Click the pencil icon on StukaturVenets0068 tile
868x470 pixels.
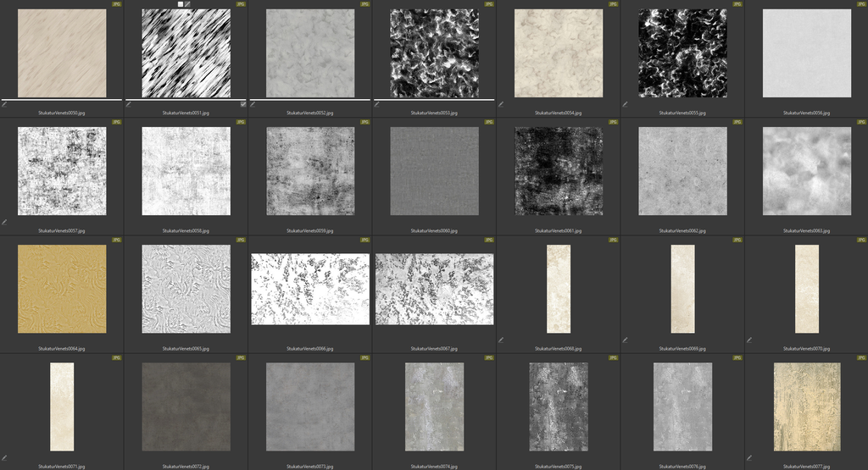501,340
